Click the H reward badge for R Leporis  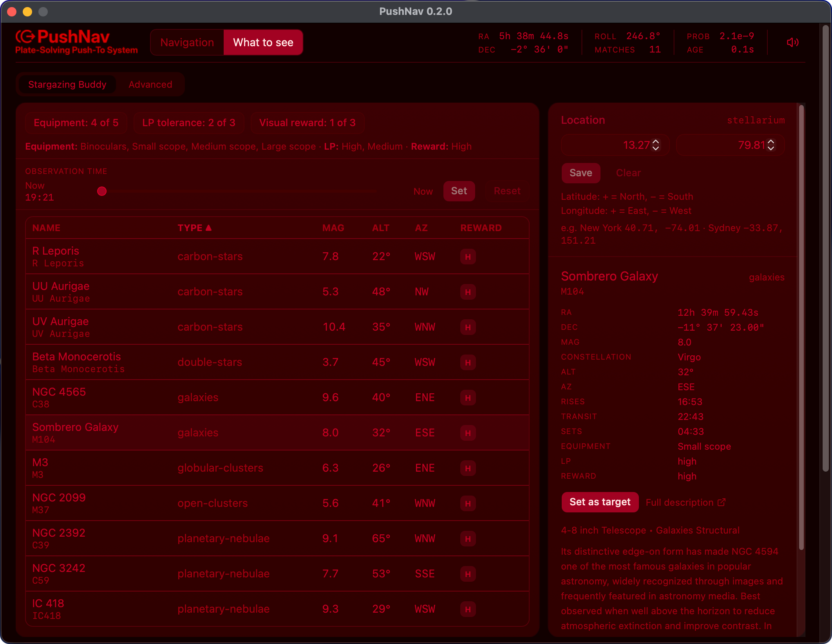(468, 257)
